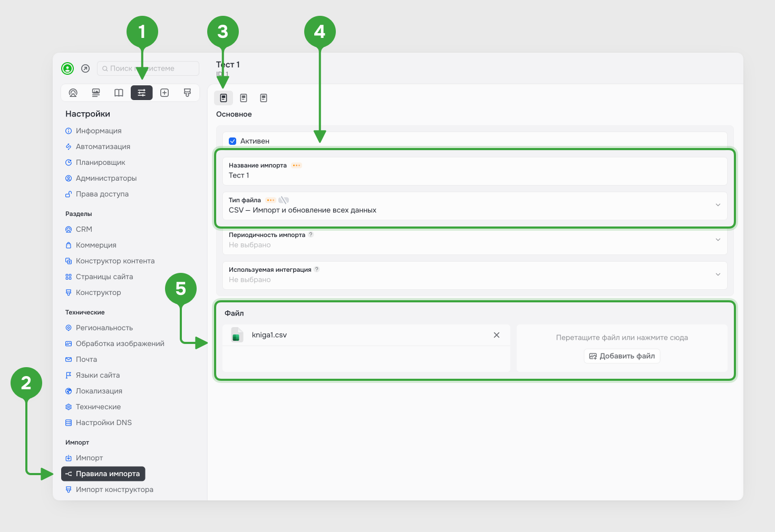Uncheck the Активен checkbox
775x532 pixels.
(232, 141)
